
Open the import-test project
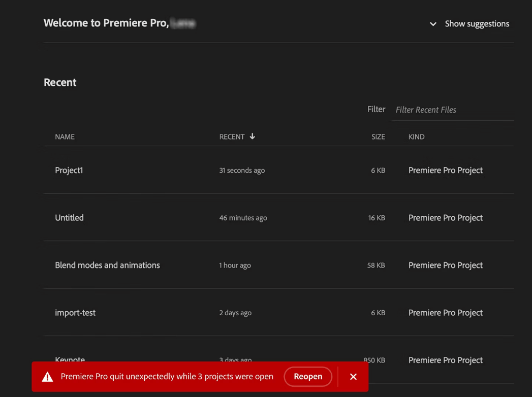[x=75, y=313]
